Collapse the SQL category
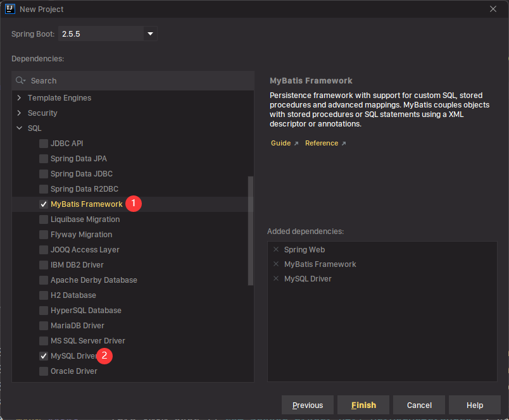The width and height of the screenshot is (509, 420). click(x=19, y=128)
